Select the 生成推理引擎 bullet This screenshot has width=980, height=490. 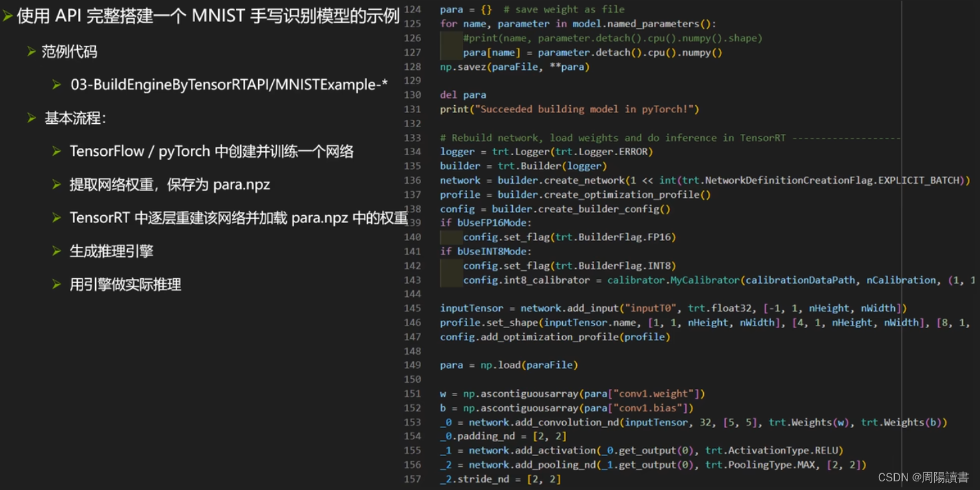[x=111, y=251]
